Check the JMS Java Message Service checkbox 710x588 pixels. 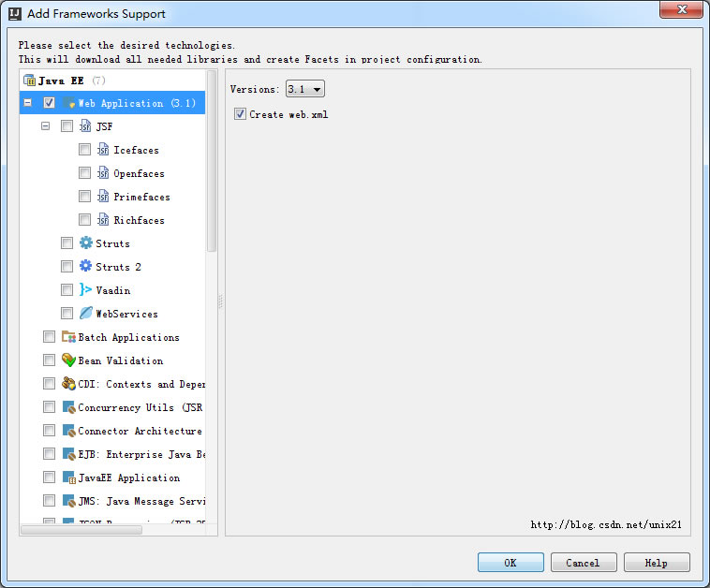pos(49,501)
